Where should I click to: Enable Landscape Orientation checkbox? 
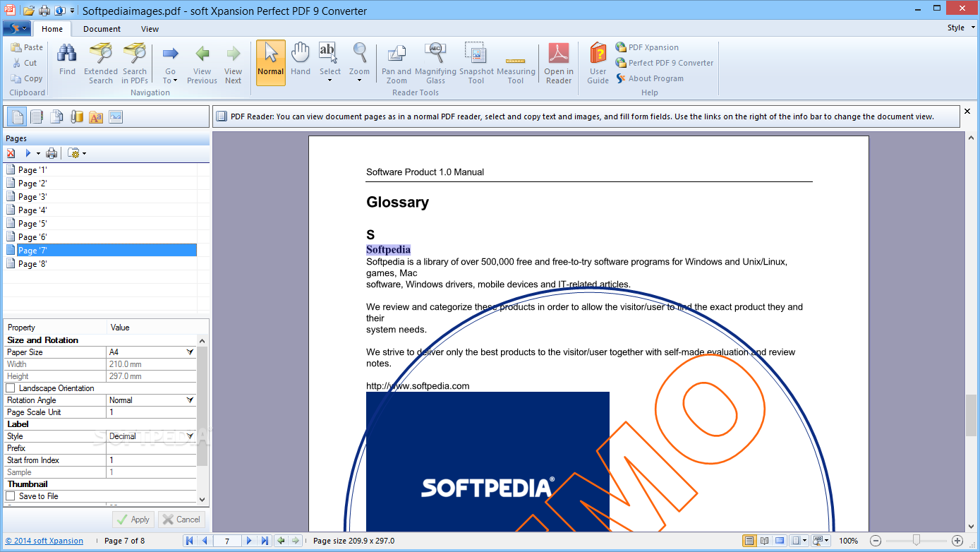pos(11,388)
